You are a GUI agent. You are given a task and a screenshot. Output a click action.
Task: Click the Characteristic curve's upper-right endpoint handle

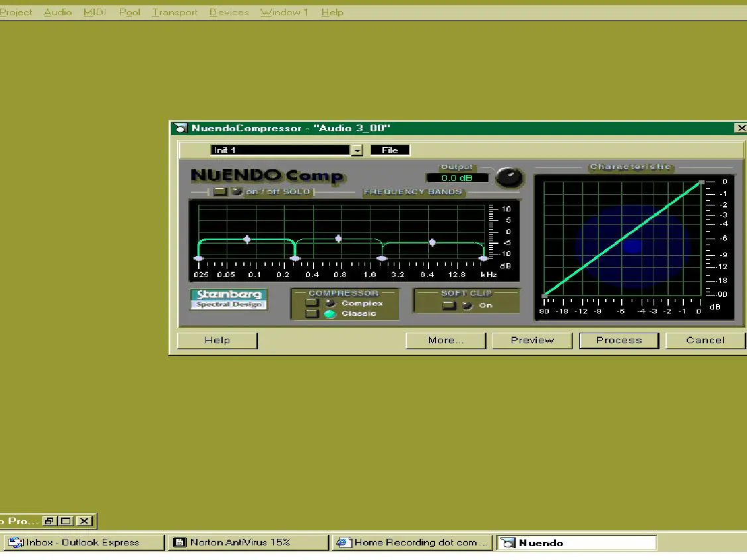pos(701,182)
